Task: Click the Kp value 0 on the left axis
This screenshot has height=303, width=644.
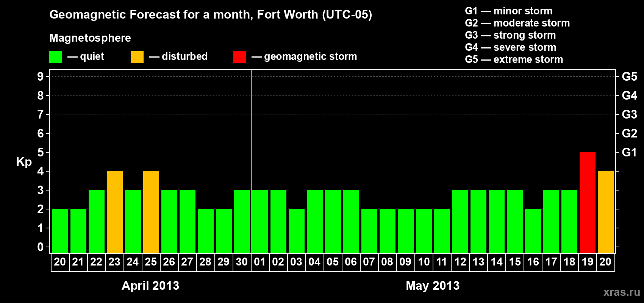Action: tap(41, 247)
